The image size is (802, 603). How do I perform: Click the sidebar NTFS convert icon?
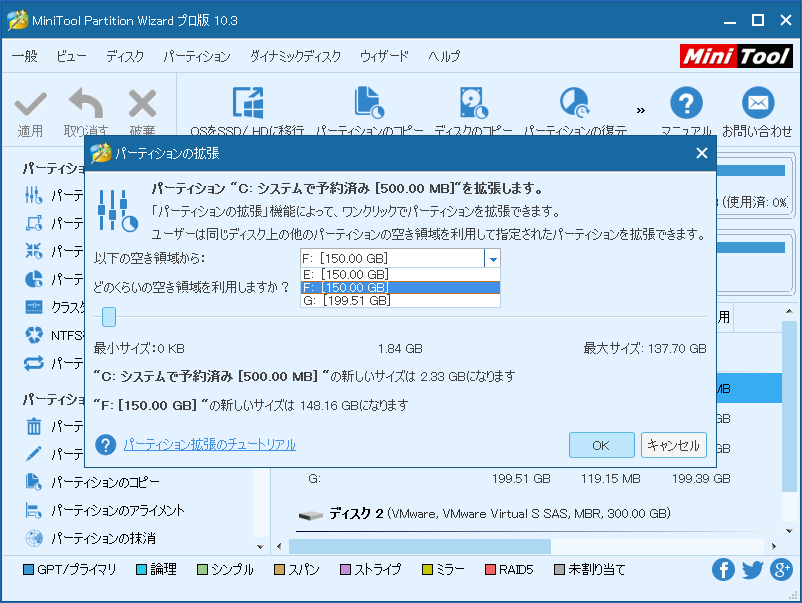[34, 335]
